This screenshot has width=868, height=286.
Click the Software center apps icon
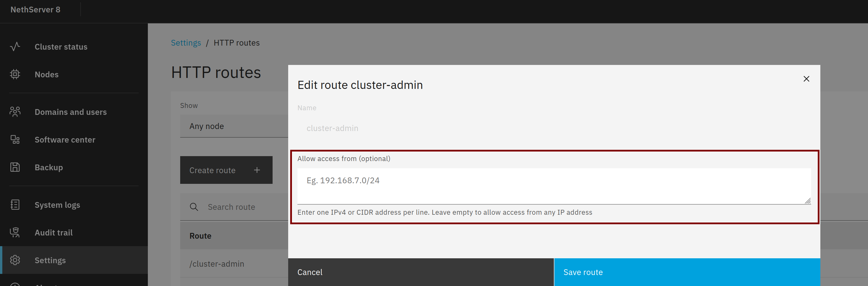tap(15, 139)
